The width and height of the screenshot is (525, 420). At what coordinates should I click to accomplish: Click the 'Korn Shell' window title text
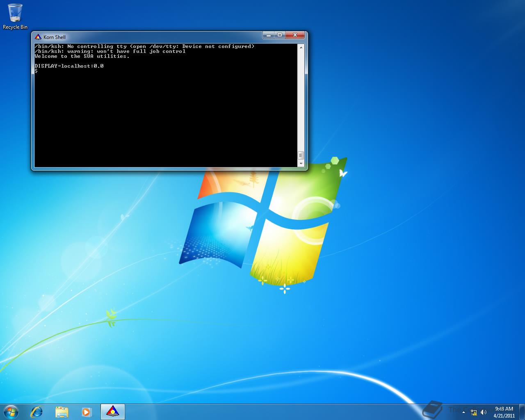[55, 37]
